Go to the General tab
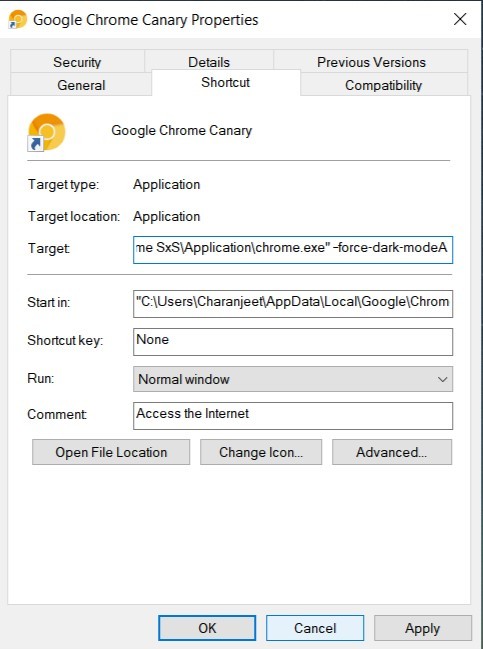 pyautogui.click(x=81, y=85)
